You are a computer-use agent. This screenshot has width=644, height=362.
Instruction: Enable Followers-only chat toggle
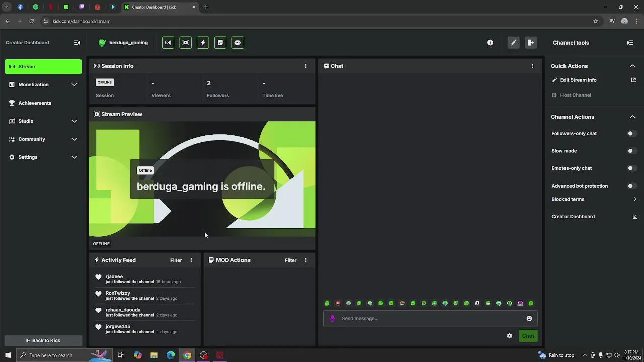pos(632,134)
